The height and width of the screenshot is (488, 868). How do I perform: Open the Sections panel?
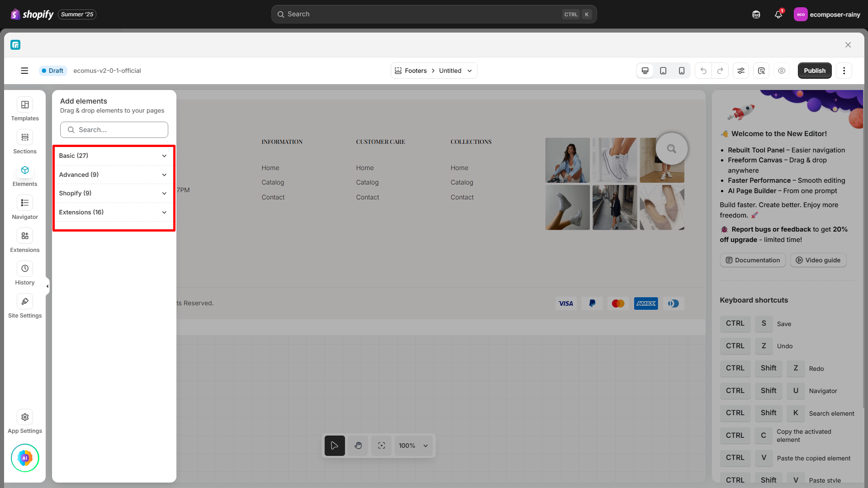point(24,141)
